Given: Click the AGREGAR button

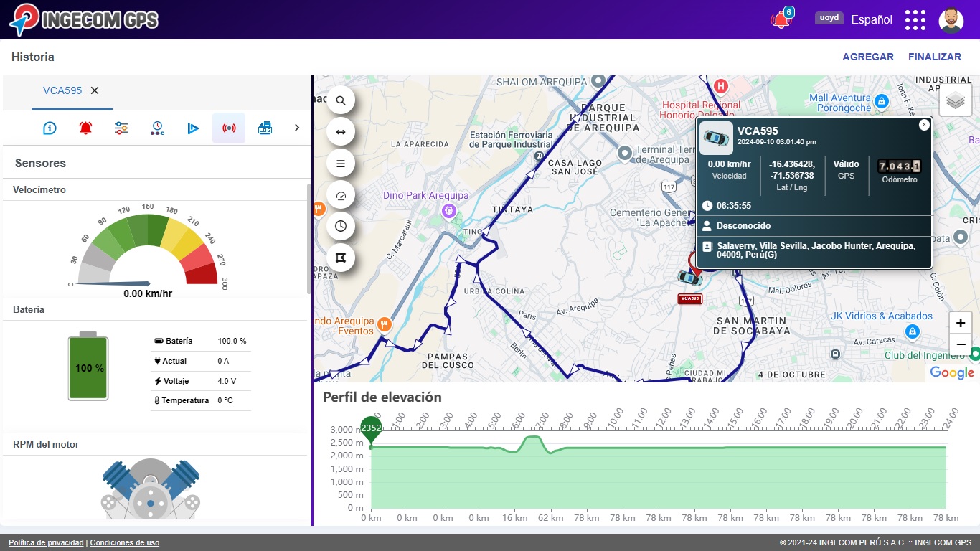Looking at the screenshot, I should point(867,57).
